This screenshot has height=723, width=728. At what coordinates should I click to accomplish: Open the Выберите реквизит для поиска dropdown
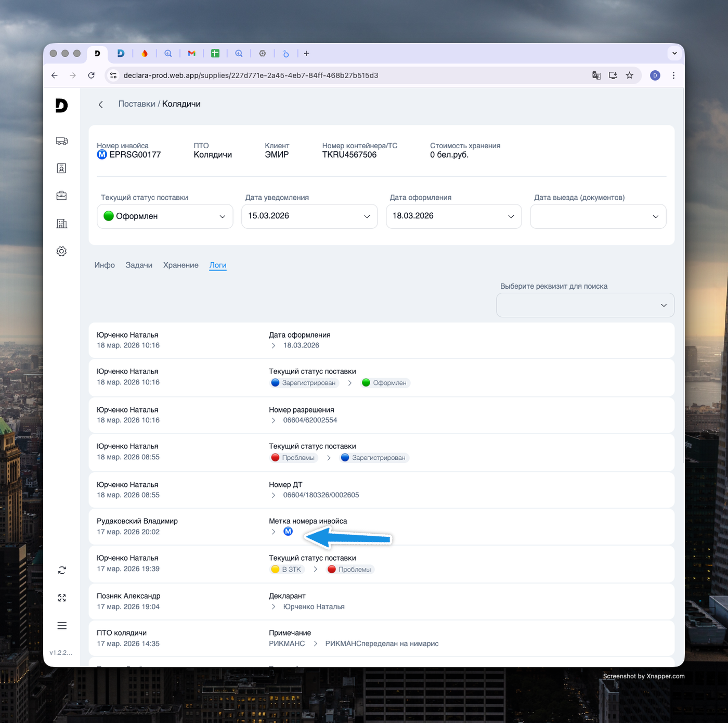tap(585, 305)
